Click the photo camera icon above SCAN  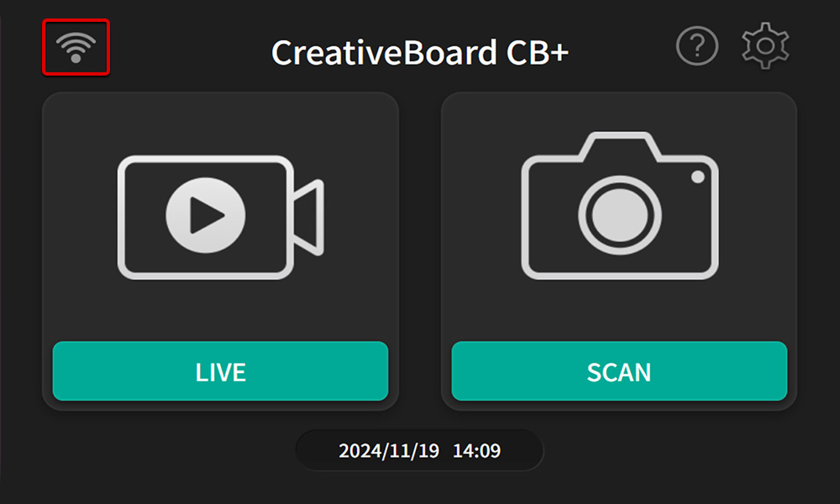(620, 205)
